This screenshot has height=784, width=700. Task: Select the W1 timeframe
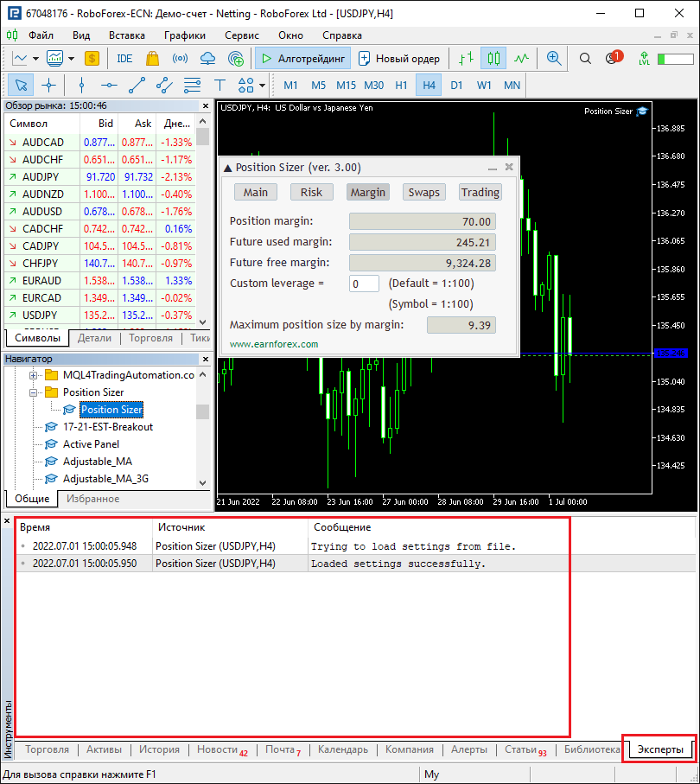[484, 85]
